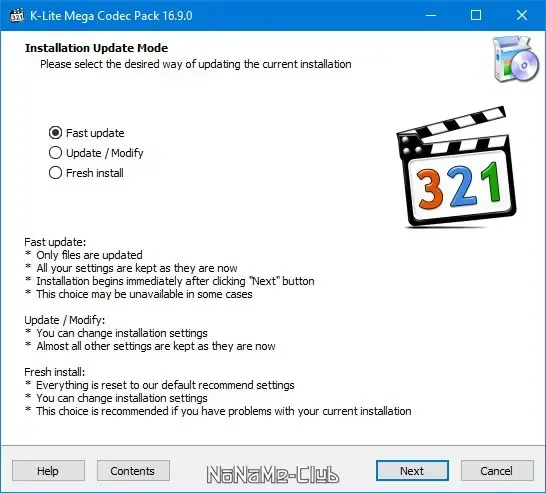546x493 pixels.
Task: Click the window title 'K-Lite Mega Codec Pack 16.9.0'
Action: click(x=111, y=16)
